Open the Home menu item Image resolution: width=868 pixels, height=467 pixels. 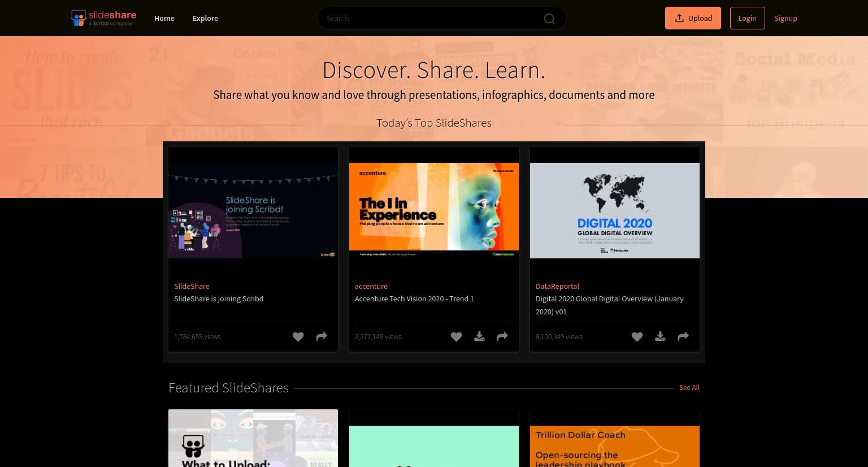(164, 18)
